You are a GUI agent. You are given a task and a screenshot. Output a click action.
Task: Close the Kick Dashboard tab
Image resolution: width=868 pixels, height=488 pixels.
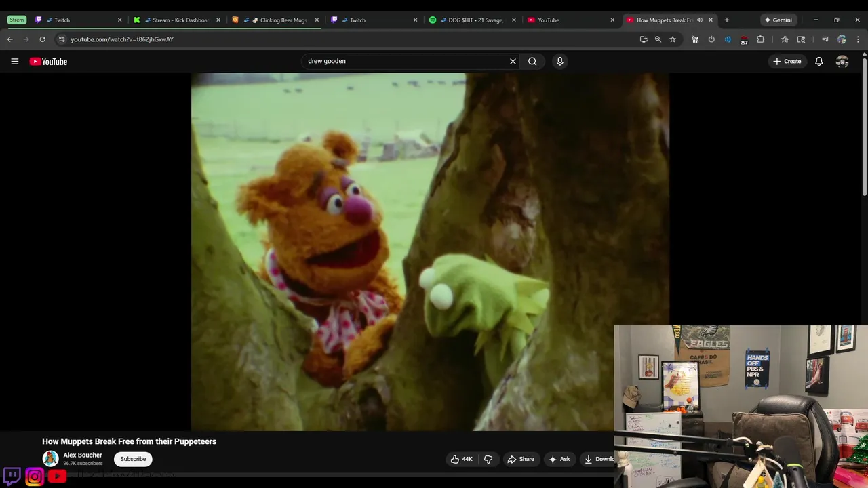pyautogui.click(x=218, y=20)
